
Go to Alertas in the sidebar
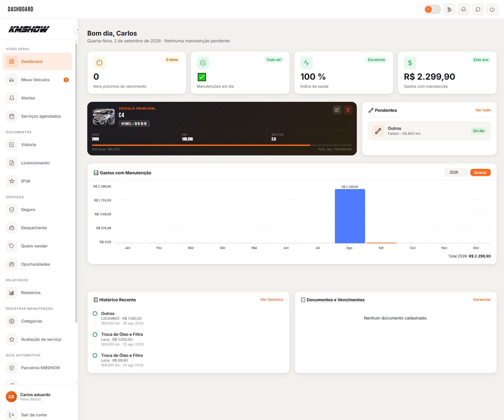37,98
